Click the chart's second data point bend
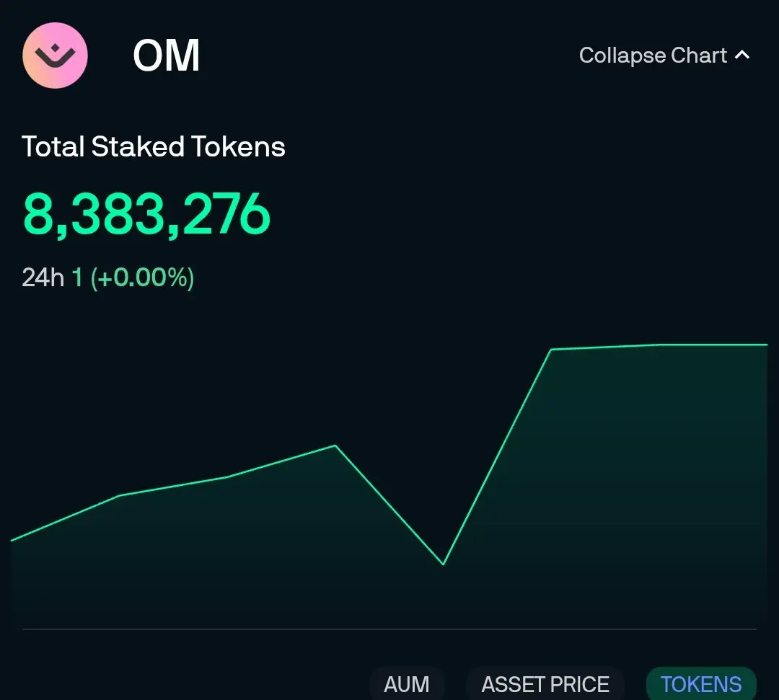This screenshot has width=779, height=700. pyautogui.click(x=120, y=495)
